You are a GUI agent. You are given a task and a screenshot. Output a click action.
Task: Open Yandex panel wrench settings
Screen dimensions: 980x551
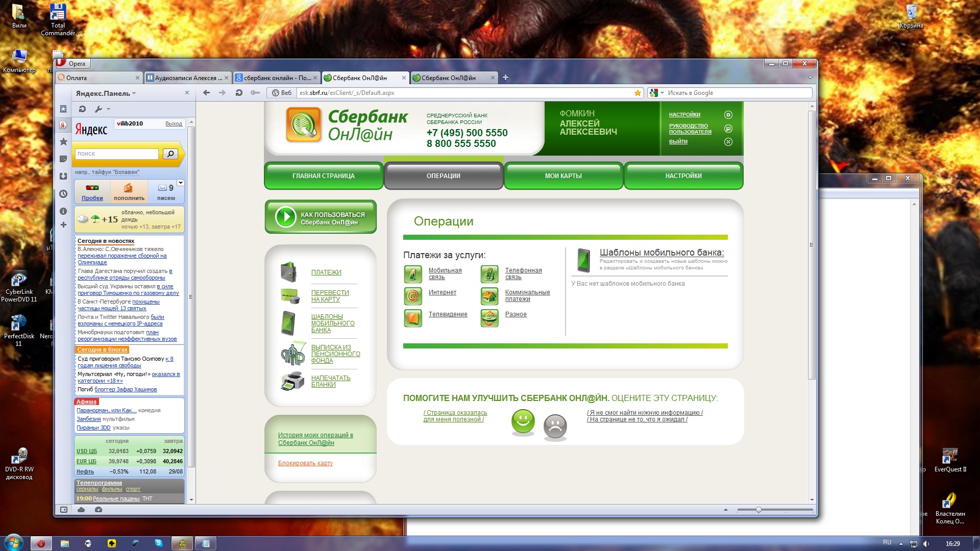(x=99, y=109)
